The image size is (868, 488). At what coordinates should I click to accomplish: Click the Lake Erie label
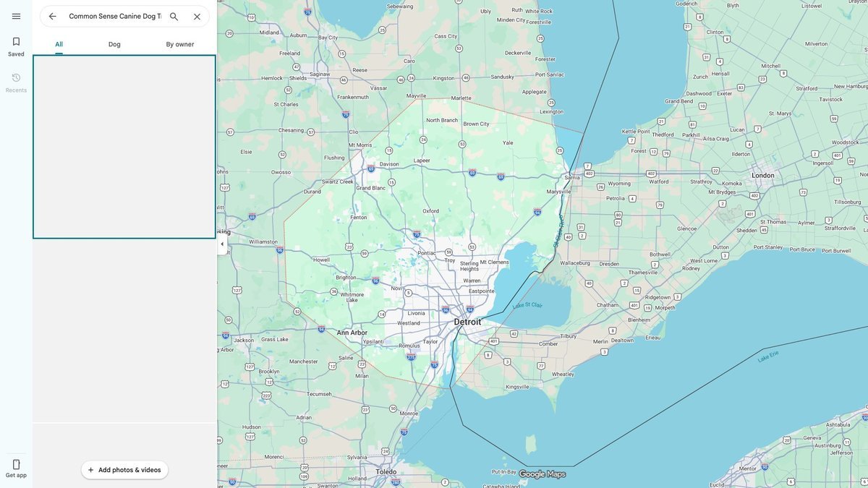768,355
